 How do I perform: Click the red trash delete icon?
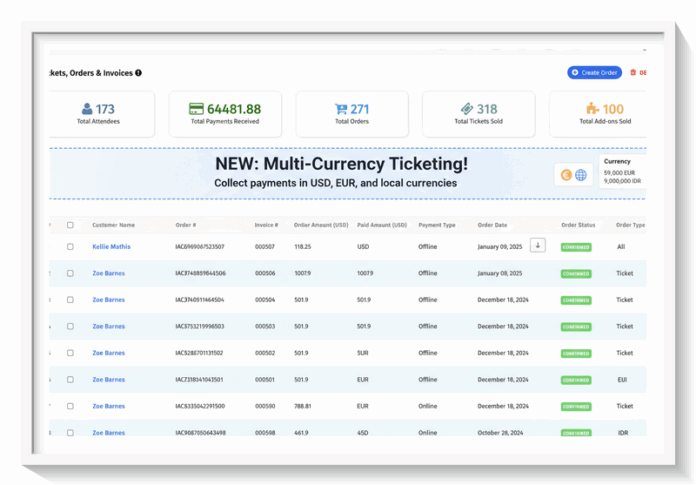[632, 73]
